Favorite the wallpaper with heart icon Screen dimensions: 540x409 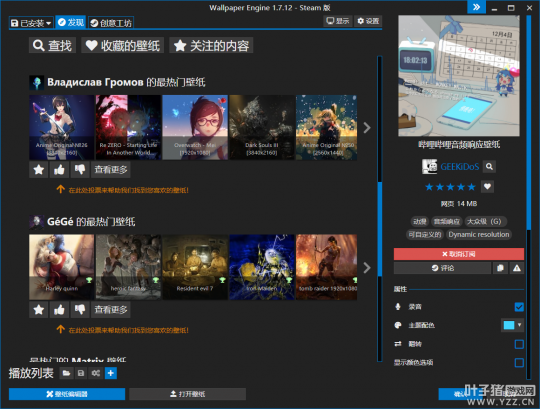tap(487, 187)
